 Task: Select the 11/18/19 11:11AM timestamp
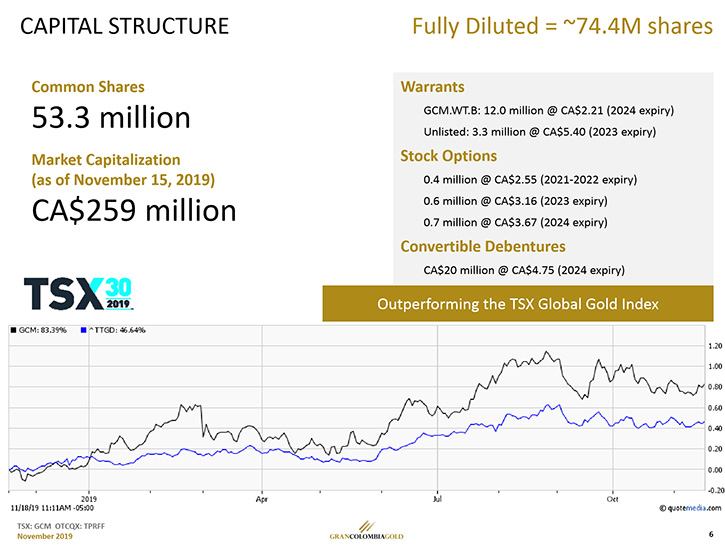[x=52, y=508]
